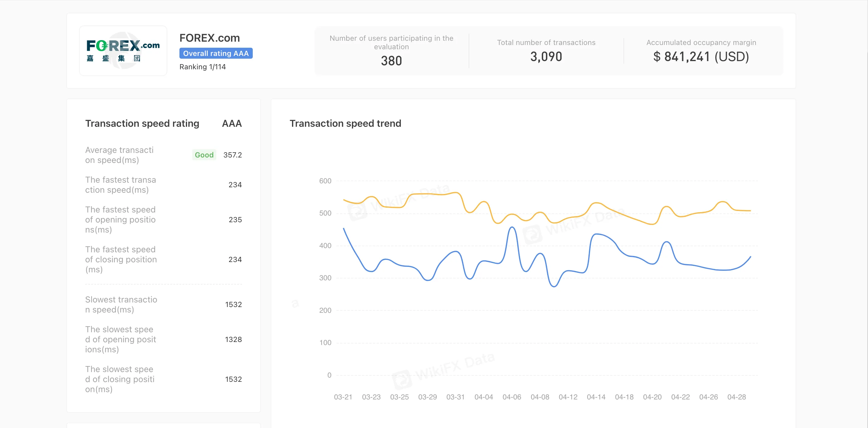Click the Average transaction speed value 357.2

pos(232,155)
